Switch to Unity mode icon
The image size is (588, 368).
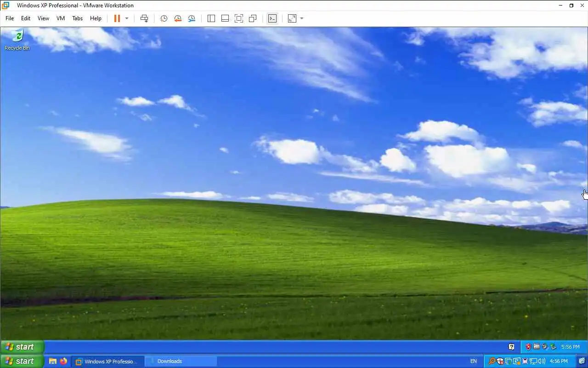tap(253, 18)
